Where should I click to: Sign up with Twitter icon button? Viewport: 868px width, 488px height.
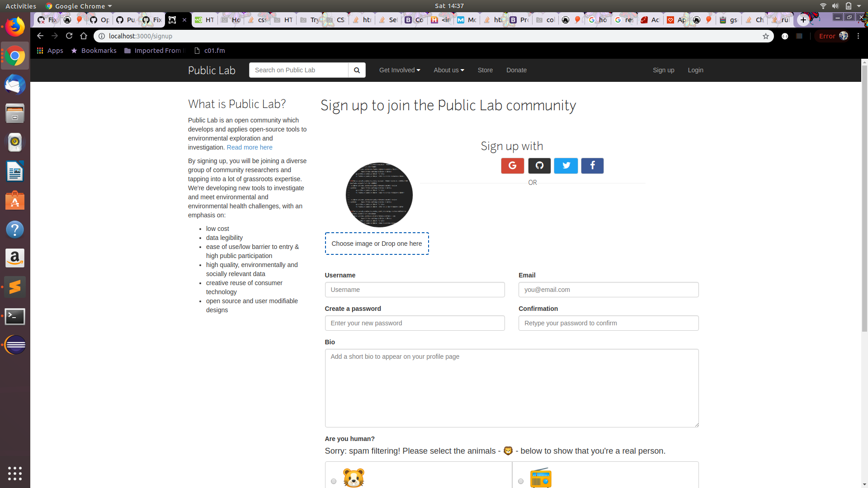pyautogui.click(x=566, y=166)
